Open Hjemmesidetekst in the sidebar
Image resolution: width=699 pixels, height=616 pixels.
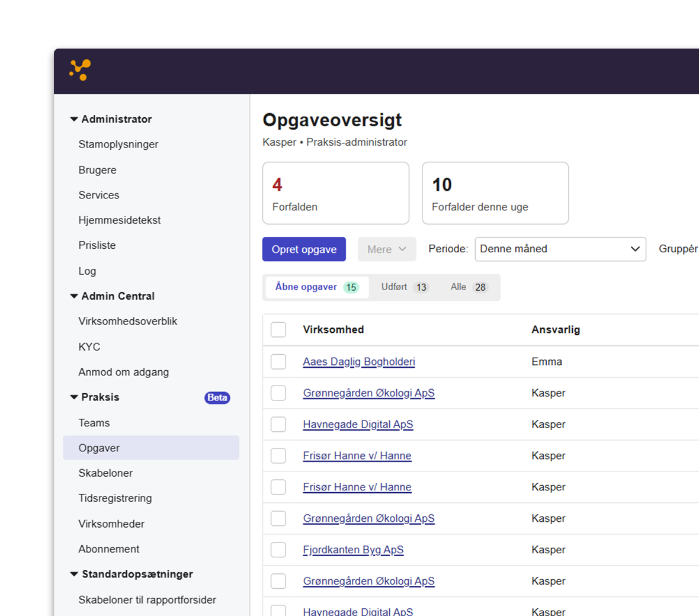(x=119, y=220)
